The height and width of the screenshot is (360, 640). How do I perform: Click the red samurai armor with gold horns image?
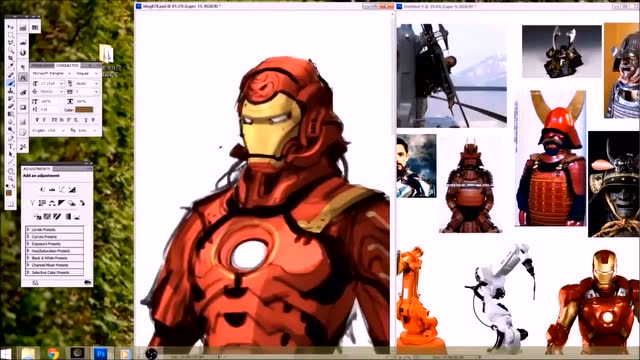point(551,158)
